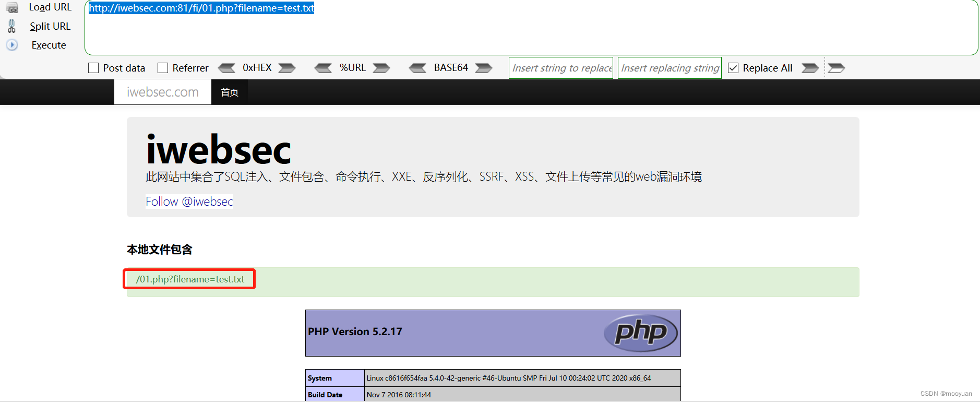Image resolution: width=980 pixels, height=402 pixels.
Task: Enable the Referrer checkbox
Action: (163, 68)
